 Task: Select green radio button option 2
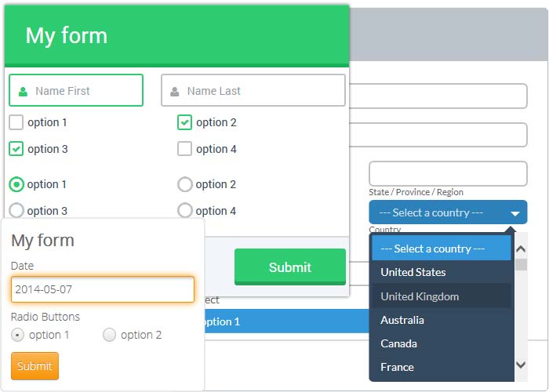tap(185, 184)
